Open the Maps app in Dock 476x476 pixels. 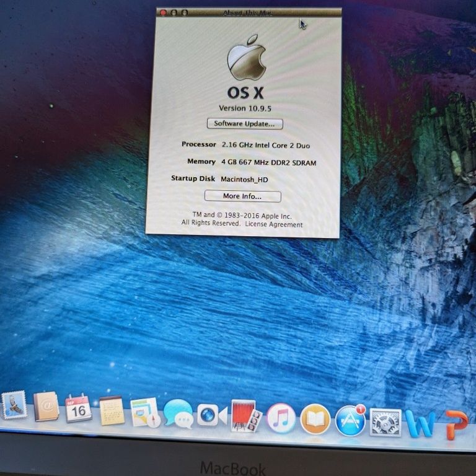[146, 412]
